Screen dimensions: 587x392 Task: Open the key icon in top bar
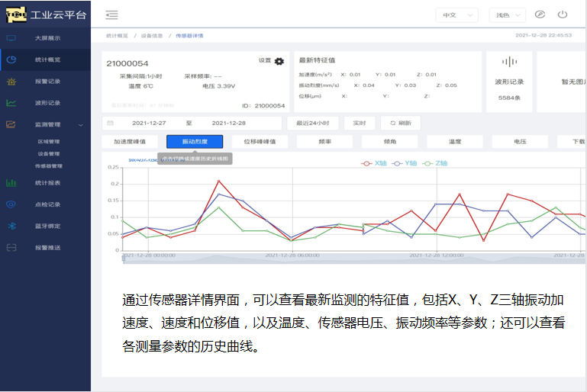(x=540, y=14)
